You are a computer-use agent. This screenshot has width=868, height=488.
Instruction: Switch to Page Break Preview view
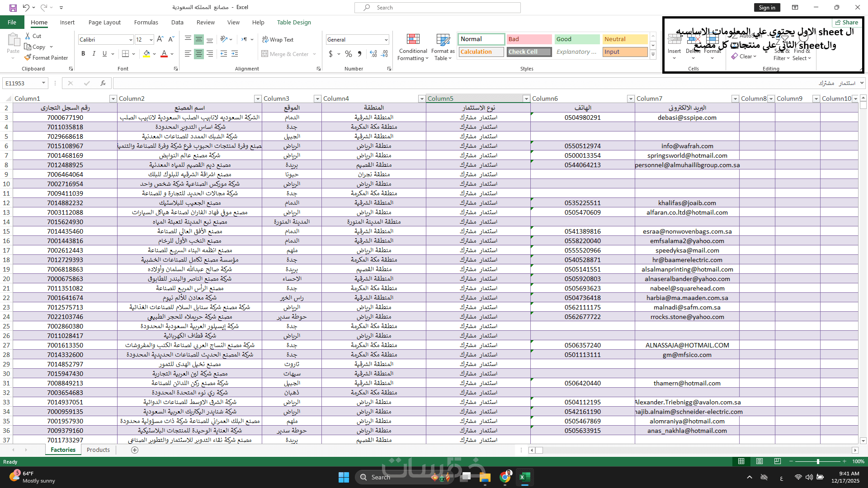pos(777,461)
